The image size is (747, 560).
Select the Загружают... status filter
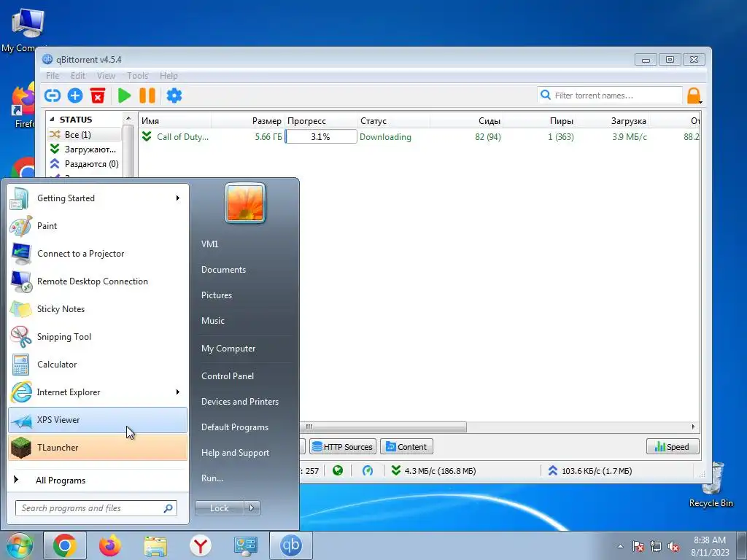(85, 149)
